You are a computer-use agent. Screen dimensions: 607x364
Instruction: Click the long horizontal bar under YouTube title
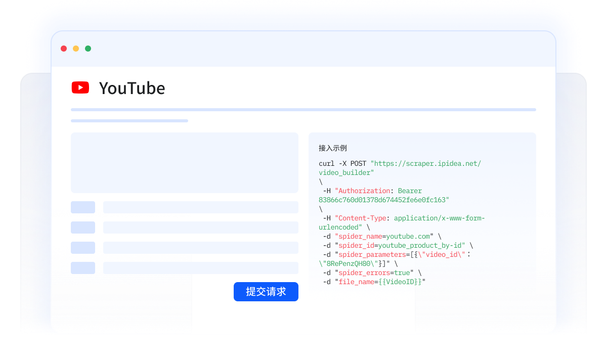(x=303, y=110)
